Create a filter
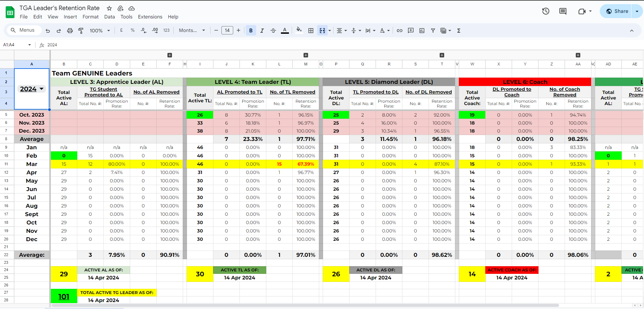Viewport: 644px width, 309px height. (x=433, y=31)
